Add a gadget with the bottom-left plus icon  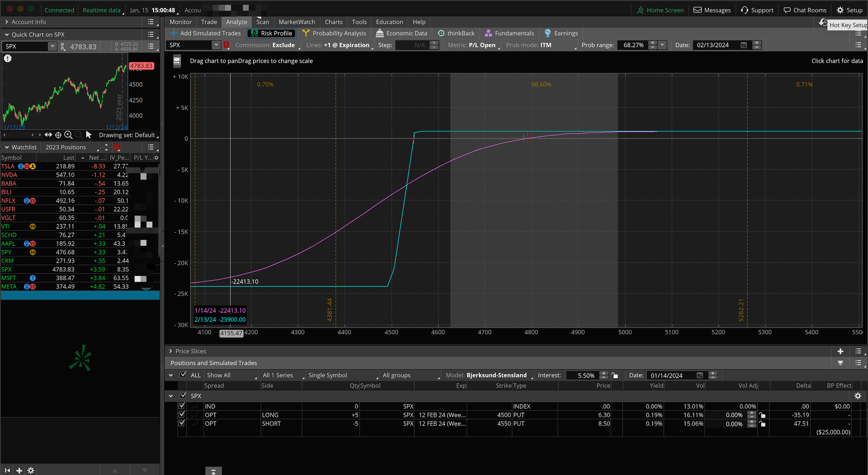[19, 470]
